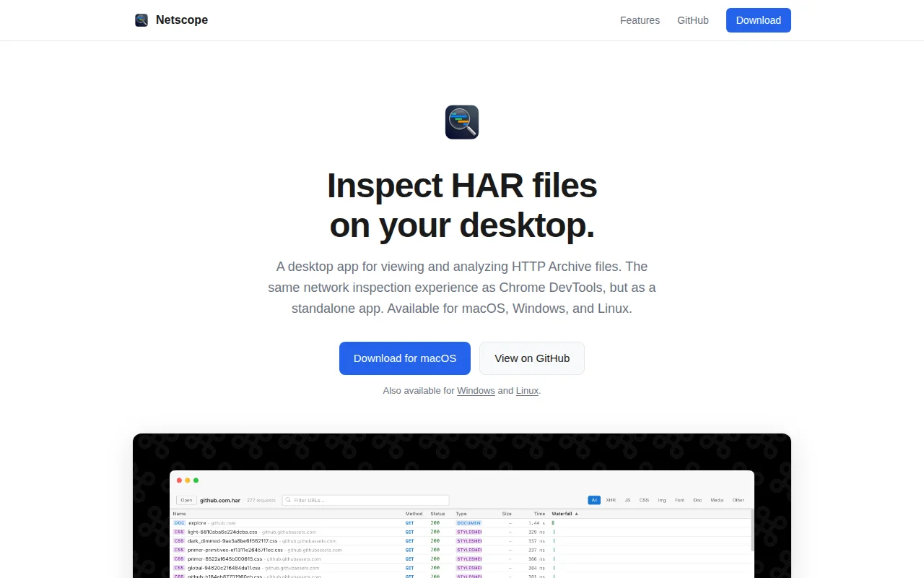Click the Netscope brand name in header
Screen dimensions: 924x578
click(182, 20)
